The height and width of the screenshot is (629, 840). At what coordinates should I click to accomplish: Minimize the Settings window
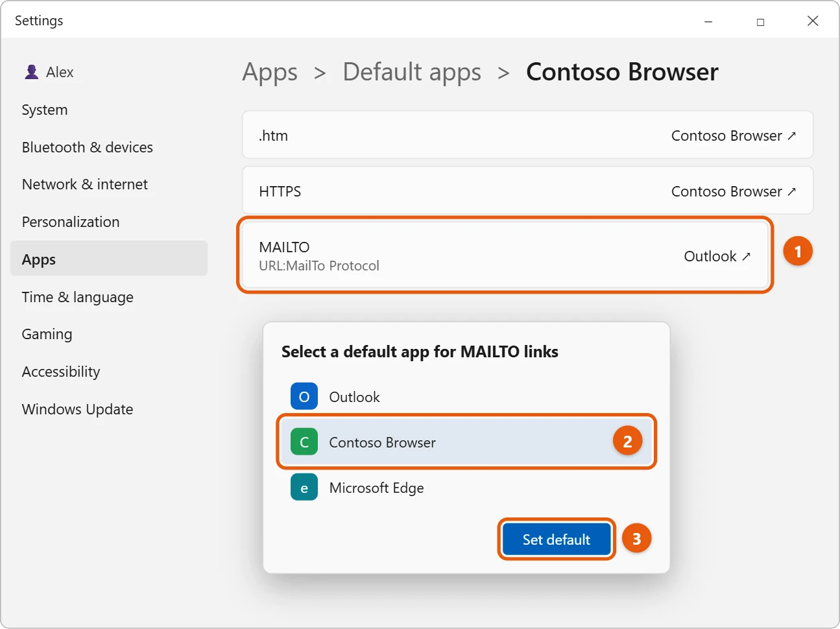[x=708, y=21]
